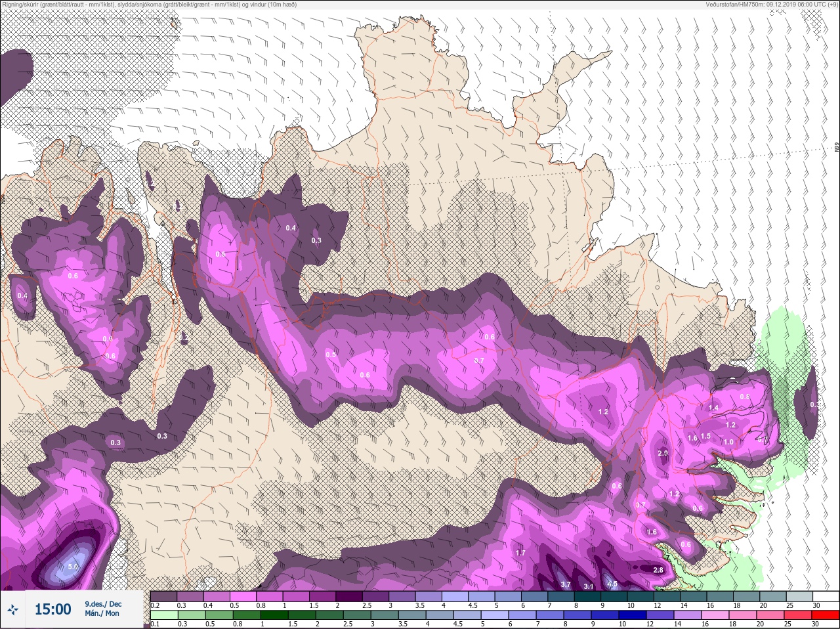Pick bottom legend pale green swatch 0.1–0.3

tap(163, 616)
